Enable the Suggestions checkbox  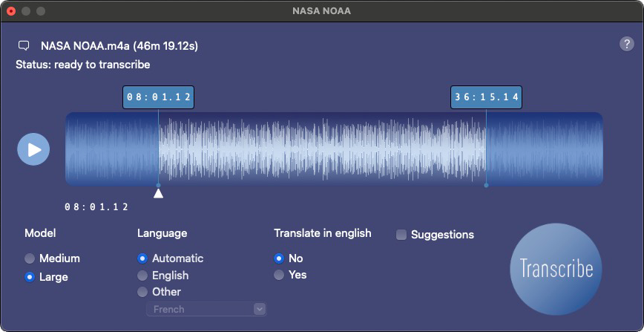[401, 235]
